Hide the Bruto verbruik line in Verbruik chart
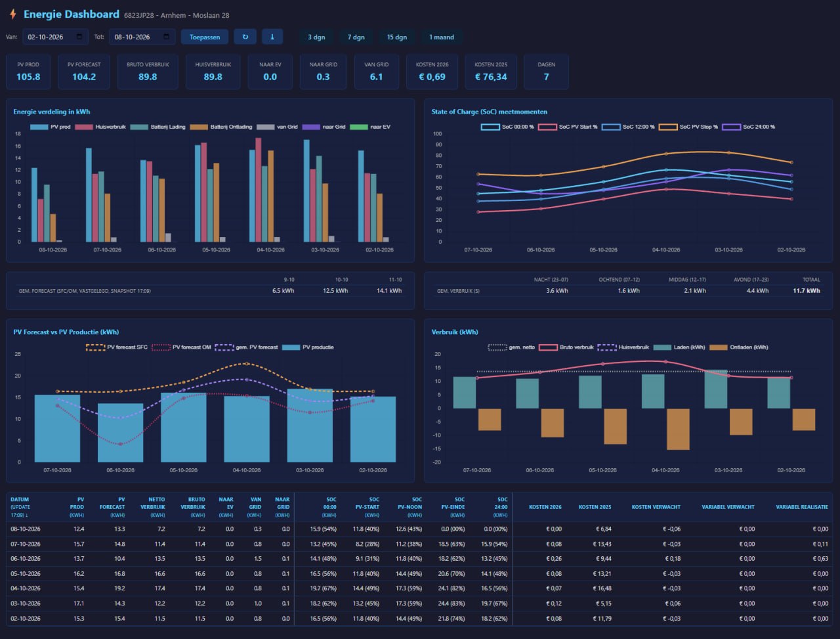Screen dimensions: 840x639 click(x=565, y=347)
